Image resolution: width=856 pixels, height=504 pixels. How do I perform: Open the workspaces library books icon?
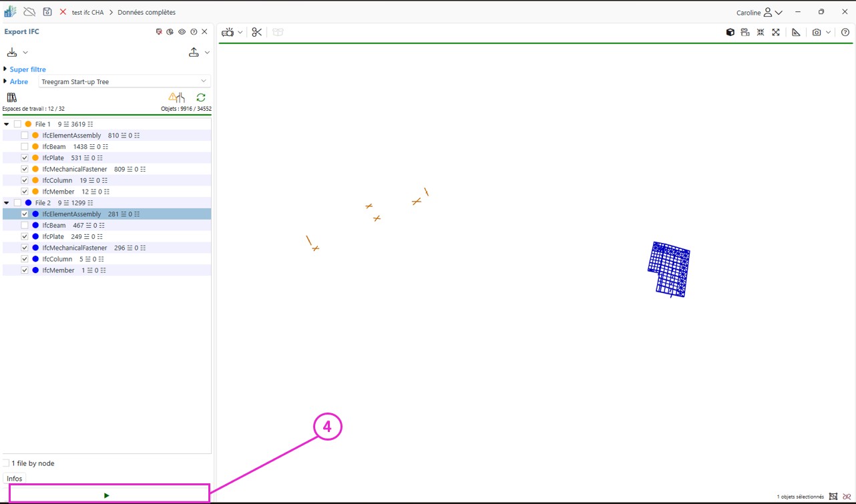pos(11,97)
